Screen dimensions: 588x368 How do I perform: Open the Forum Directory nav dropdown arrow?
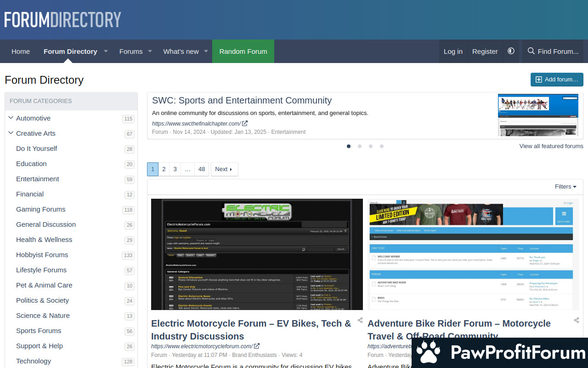click(x=106, y=51)
